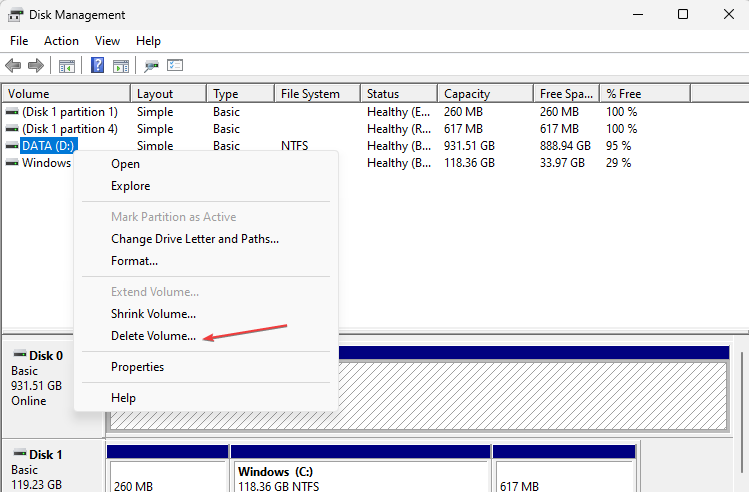
Task: Click drive icon next to Disk 1 partition 4
Action: coord(12,129)
